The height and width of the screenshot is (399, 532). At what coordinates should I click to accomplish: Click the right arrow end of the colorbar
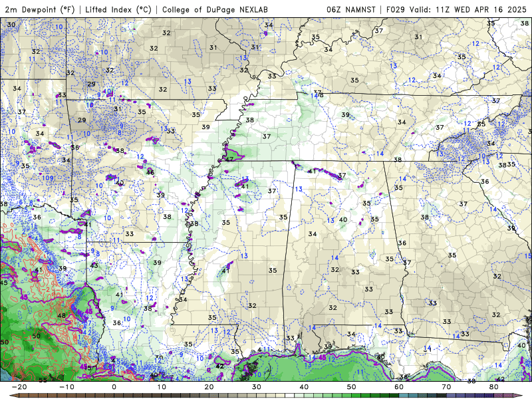point(519,396)
